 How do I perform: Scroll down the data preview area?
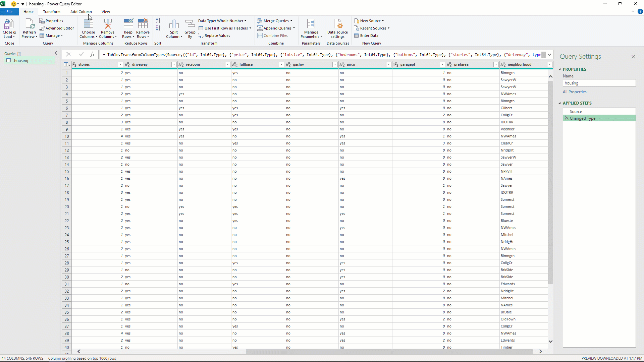(x=551, y=342)
